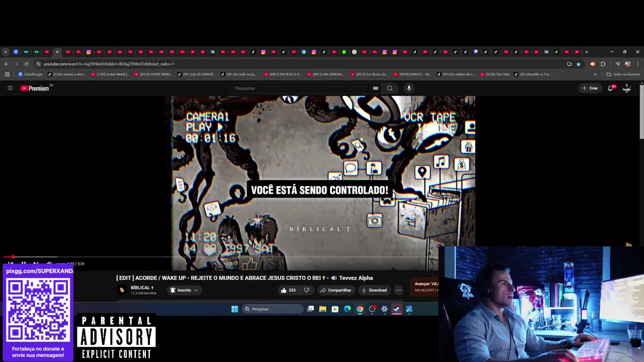Open the YouTube account avatar menu
This screenshot has width=644, height=362.
coord(627,88)
